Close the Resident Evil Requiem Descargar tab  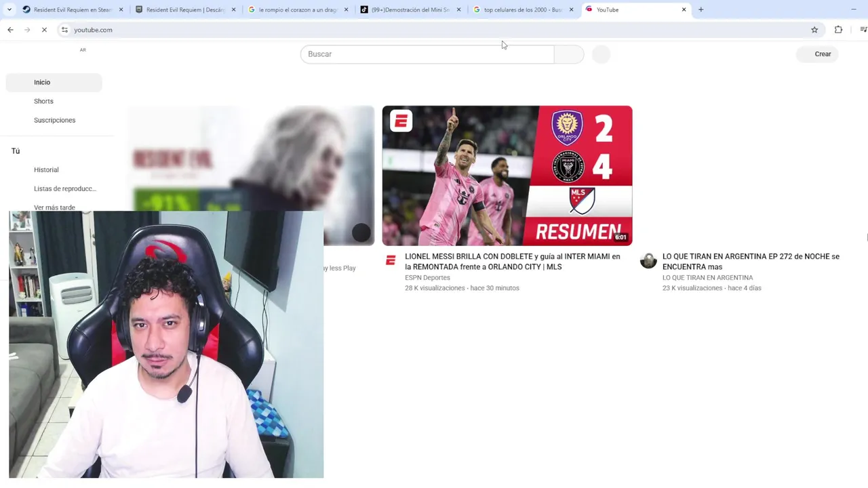click(x=233, y=9)
